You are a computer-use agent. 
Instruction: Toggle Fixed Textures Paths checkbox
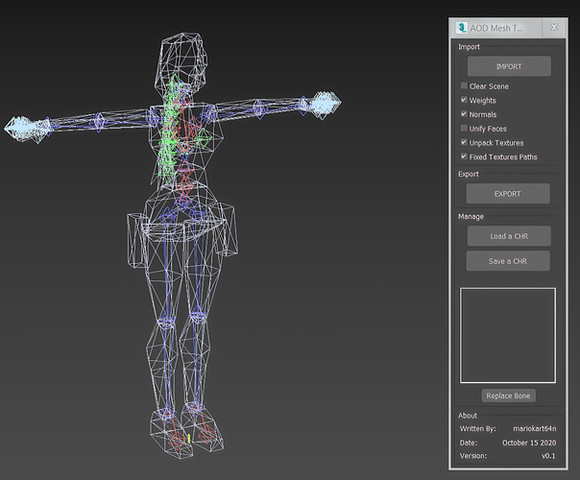[x=464, y=156]
